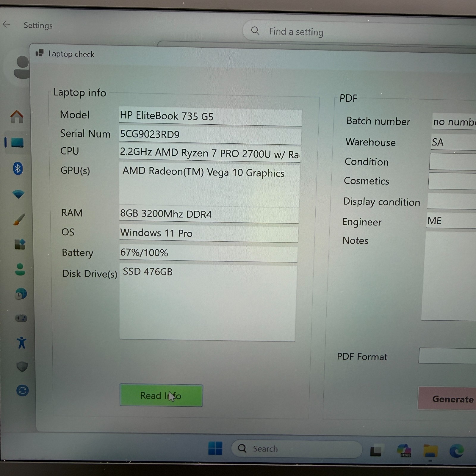Open the Gaming controller icon
The width and height of the screenshot is (476, 476).
pyautogui.click(x=21, y=318)
